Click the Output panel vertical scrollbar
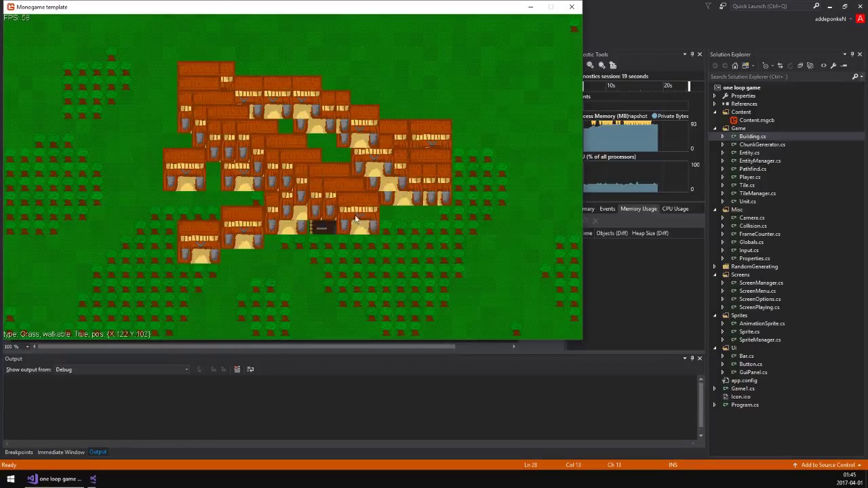This screenshot has height=488, width=868. (701, 405)
